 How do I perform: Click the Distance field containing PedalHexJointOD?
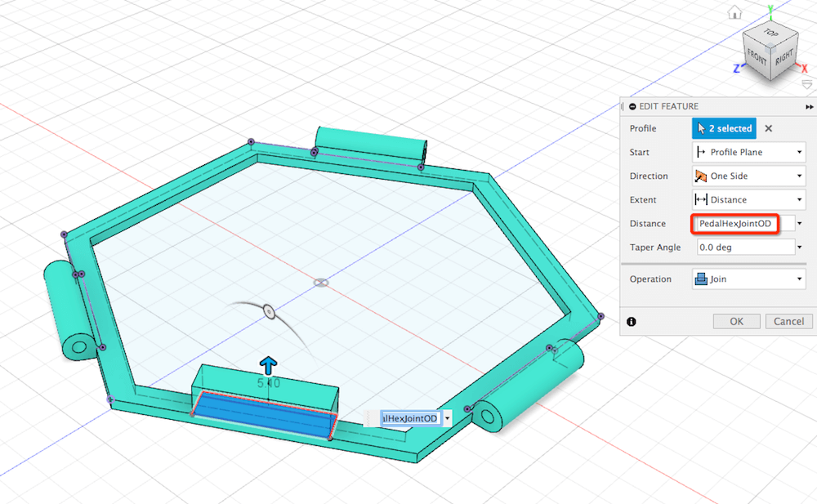(x=735, y=224)
